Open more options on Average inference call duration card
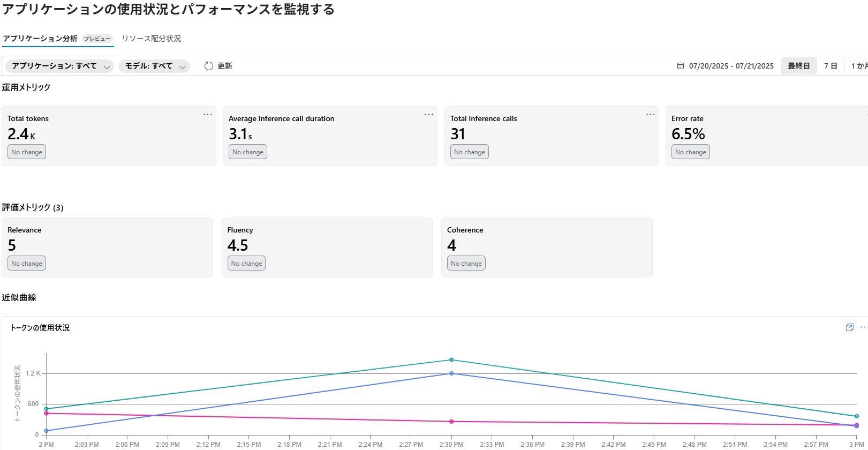 point(429,115)
